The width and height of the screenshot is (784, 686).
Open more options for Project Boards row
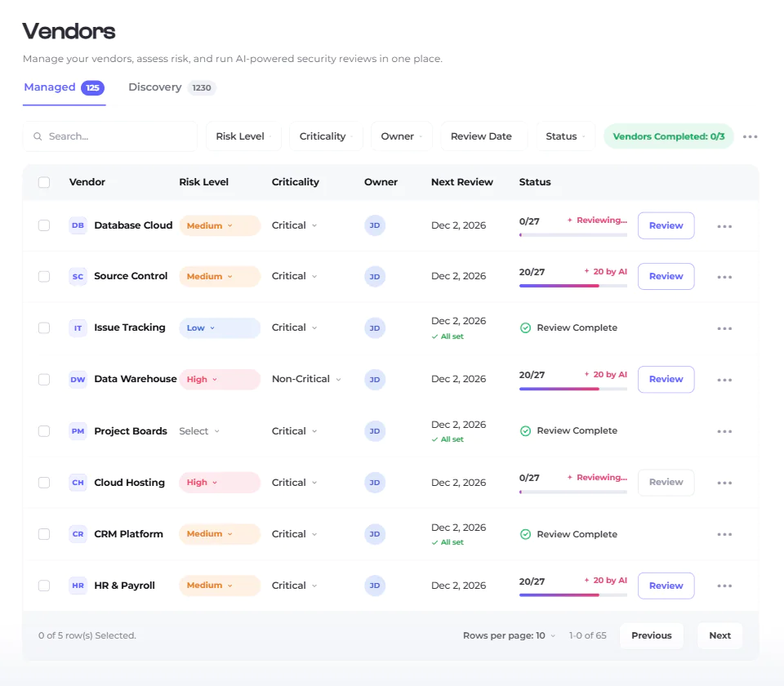pyautogui.click(x=724, y=431)
